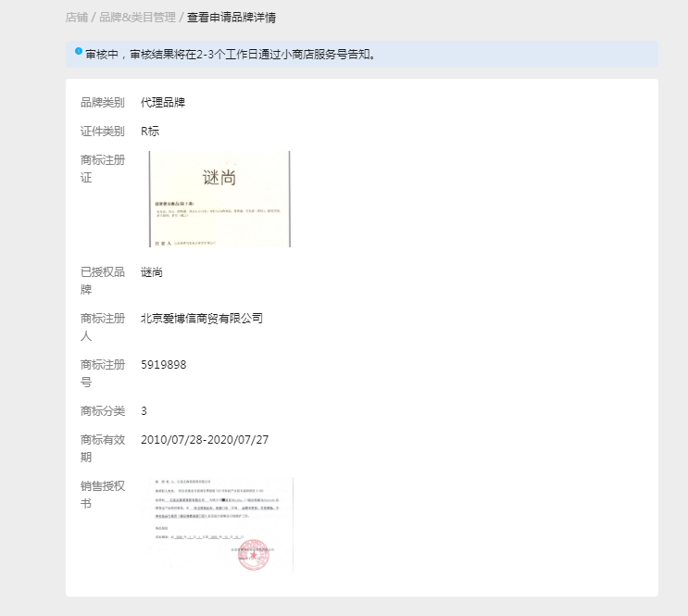
Task: Select registrant 北京爱博信商贸有限公司
Action: click(x=202, y=319)
